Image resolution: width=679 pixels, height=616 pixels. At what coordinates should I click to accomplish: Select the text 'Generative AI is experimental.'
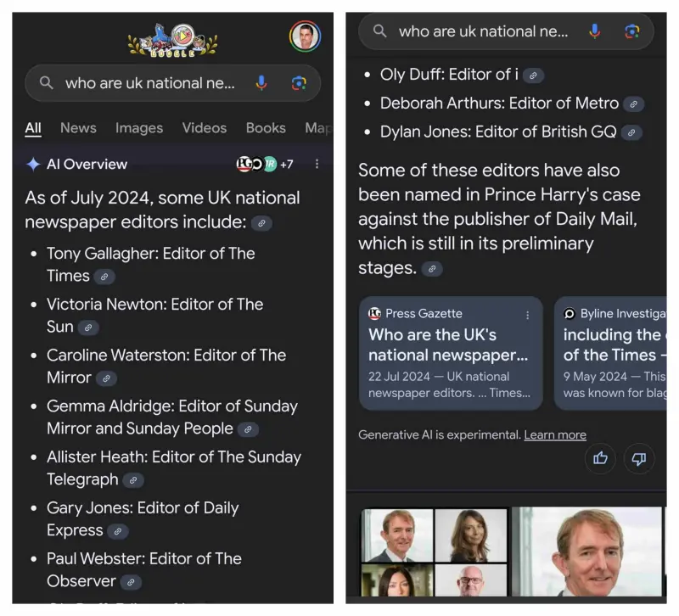coord(440,434)
